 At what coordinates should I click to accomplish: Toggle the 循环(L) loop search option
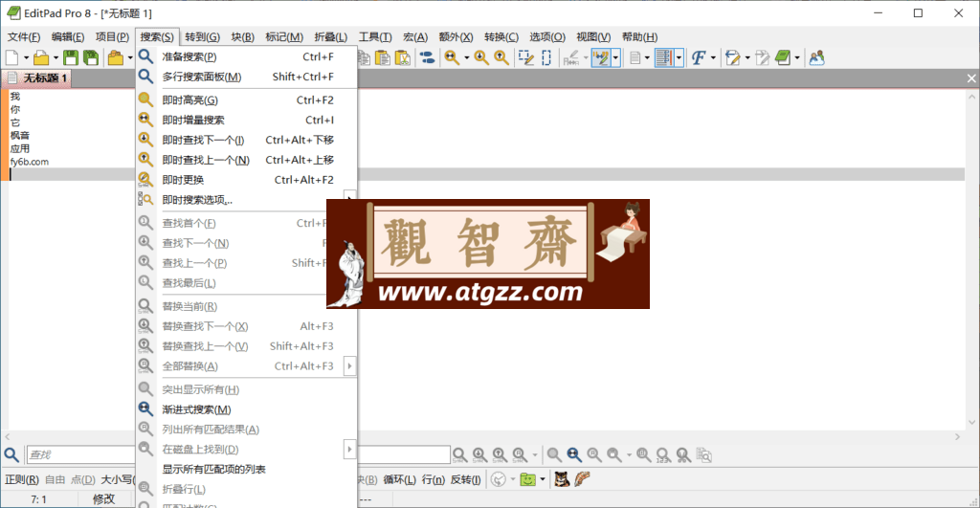click(399, 480)
